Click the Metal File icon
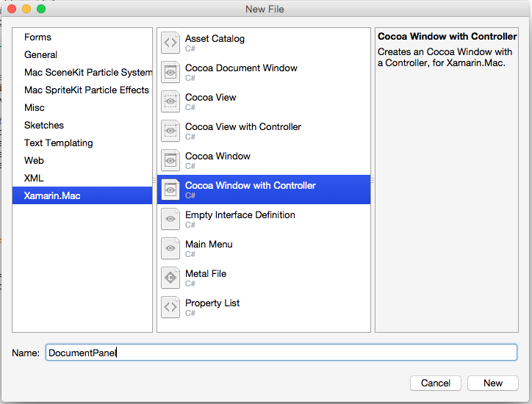532x404 pixels. [x=170, y=278]
